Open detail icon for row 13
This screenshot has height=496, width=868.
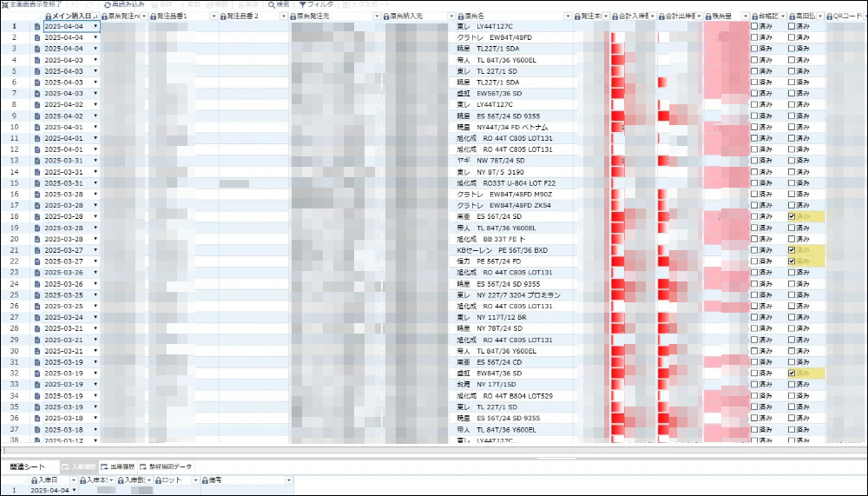tap(37, 161)
